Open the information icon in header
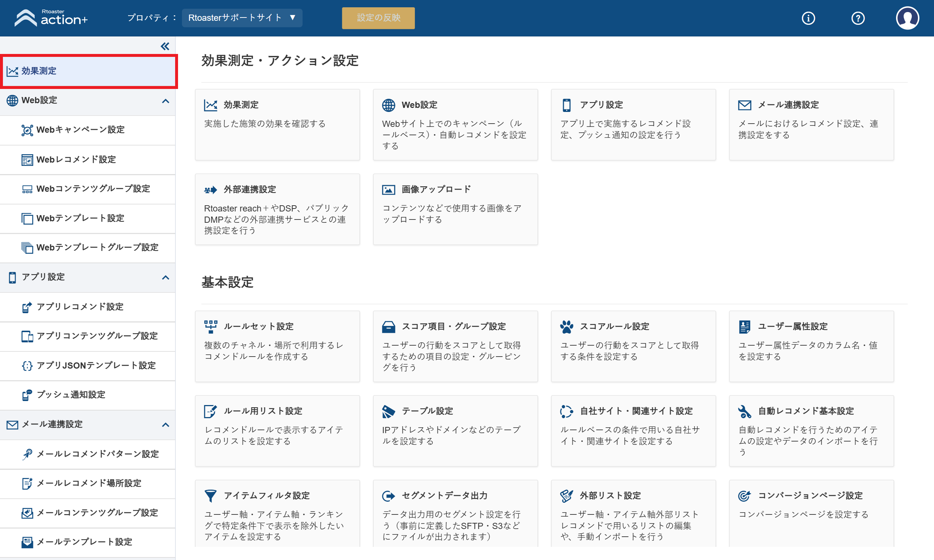Screen dimensions: 934x560 pos(808,18)
